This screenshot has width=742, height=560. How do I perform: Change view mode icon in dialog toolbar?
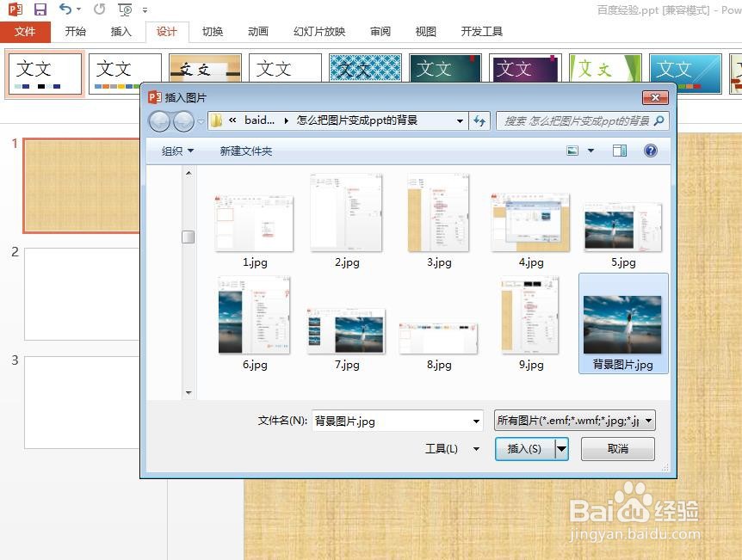(x=572, y=151)
